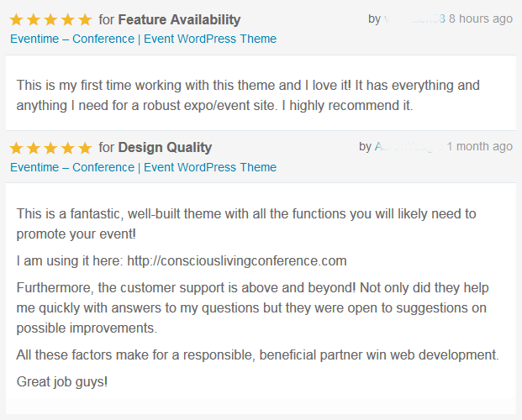Click the fifth star in the Feature Availability rating
The image size is (522, 420).
point(85,20)
